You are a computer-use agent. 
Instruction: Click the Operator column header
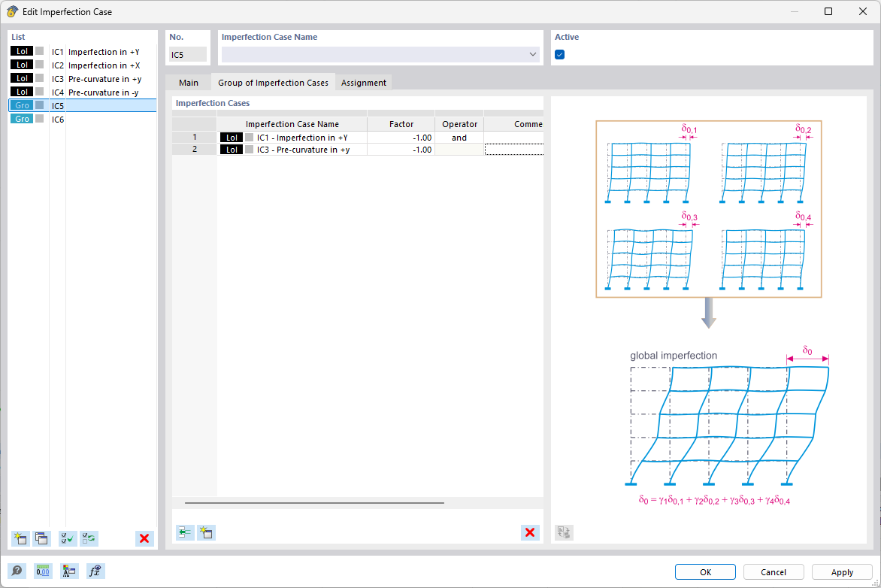459,123
